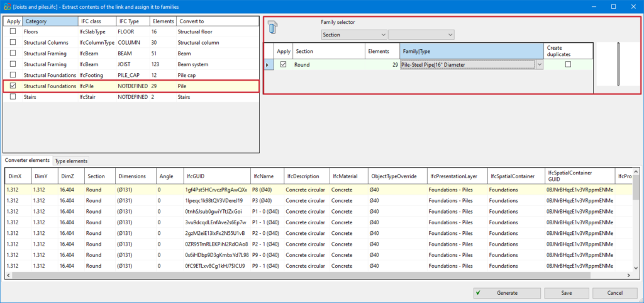Tick Create duplicates for Round section
The height and width of the screenshot is (303, 644).
[x=569, y=64]
